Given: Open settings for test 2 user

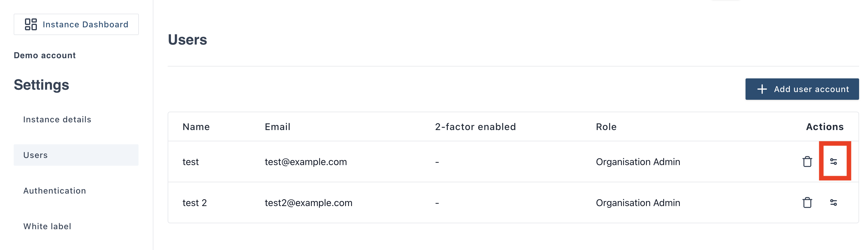Looking at the screenshot, I should 833,202.
